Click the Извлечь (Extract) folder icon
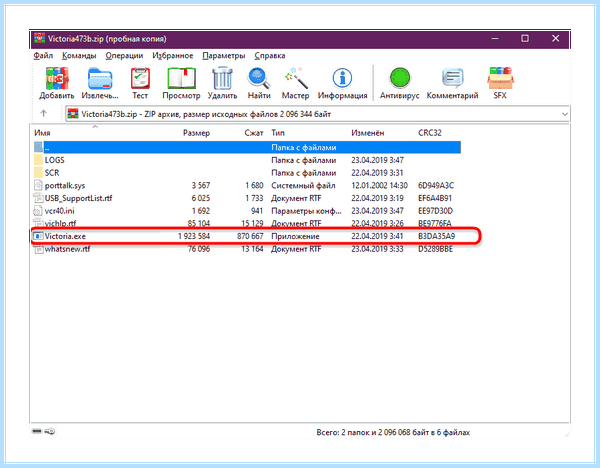 coord(99,78)
